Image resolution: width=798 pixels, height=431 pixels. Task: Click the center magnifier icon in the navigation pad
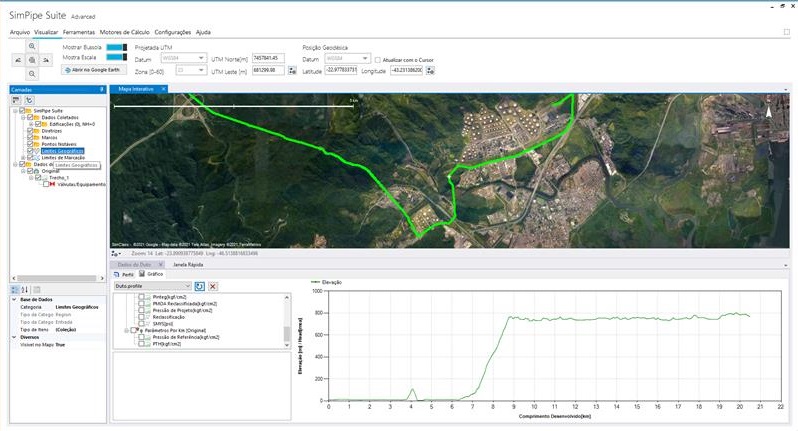32,60
